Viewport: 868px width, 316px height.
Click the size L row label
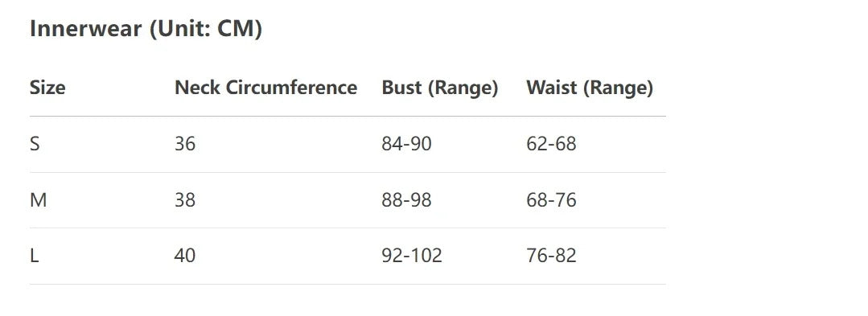click(x=34, y=256)
